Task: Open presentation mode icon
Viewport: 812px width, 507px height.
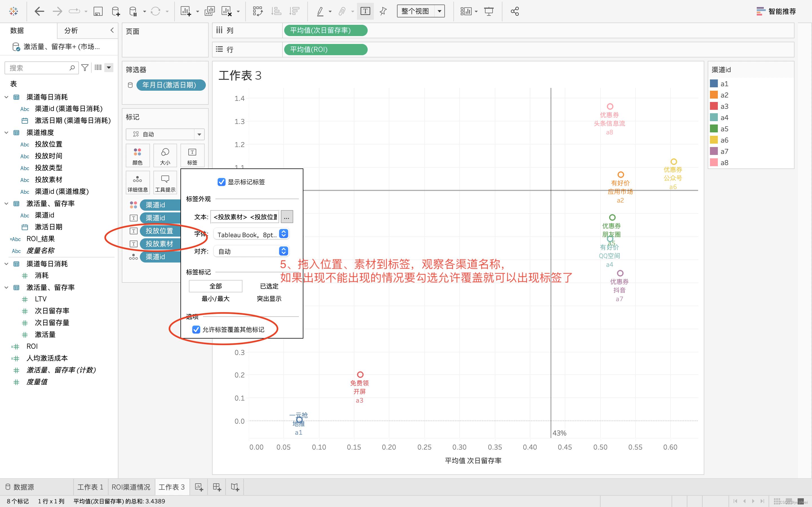Action: (x=489, y=11)
